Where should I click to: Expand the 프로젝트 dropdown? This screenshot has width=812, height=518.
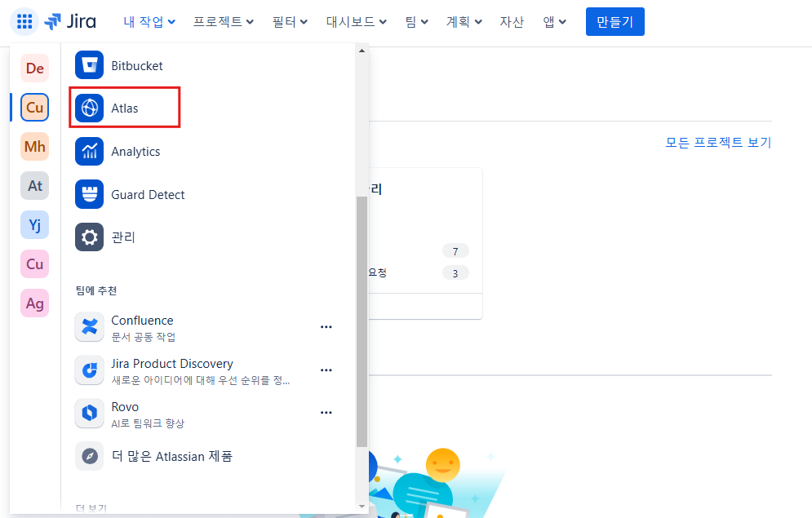point(223,22)
